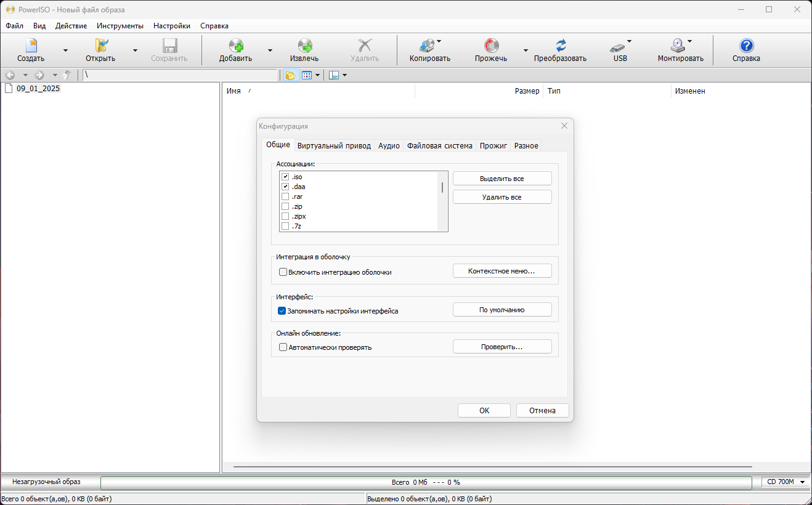Toggle the .iso association checkbox
812x505 pixels.
pyautogui.click(x=285, y=177)
